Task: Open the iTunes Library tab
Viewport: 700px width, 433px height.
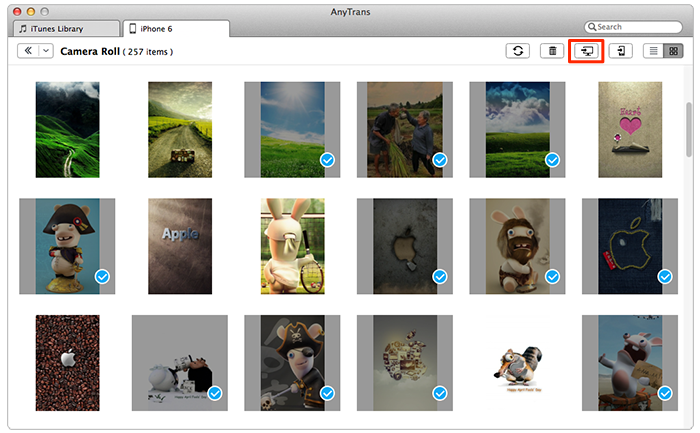Action: click(66, 29)
